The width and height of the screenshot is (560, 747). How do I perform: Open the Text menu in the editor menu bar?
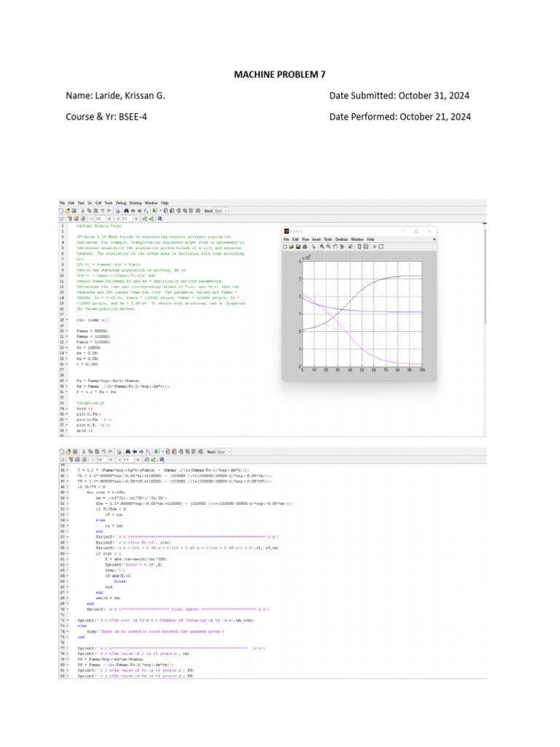pos(81,203)
